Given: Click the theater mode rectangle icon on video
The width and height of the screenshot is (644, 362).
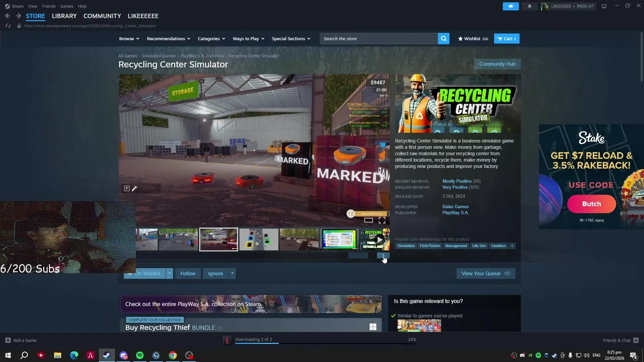Looking at the screenshot, I should [x=368, y=220].
